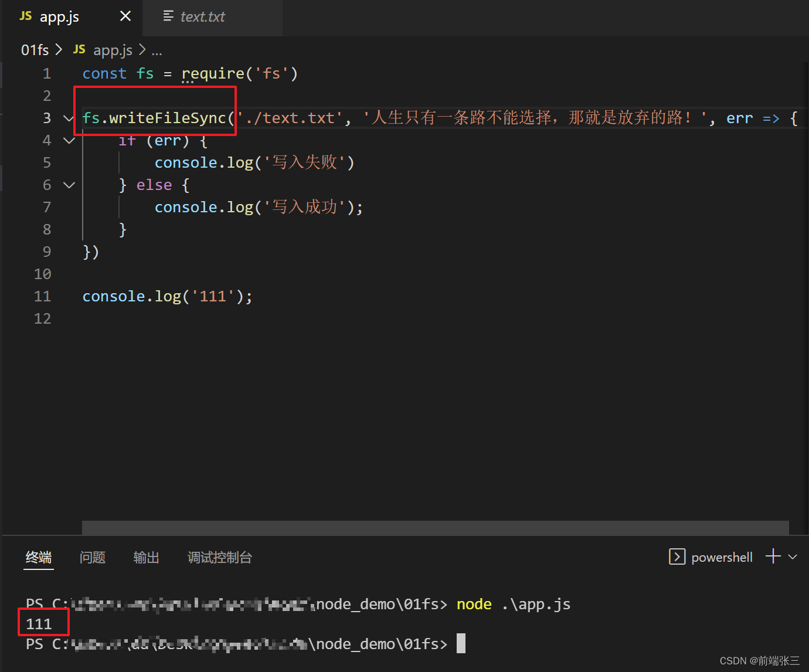Click the empty line 12 in the editor

point(434,319)
